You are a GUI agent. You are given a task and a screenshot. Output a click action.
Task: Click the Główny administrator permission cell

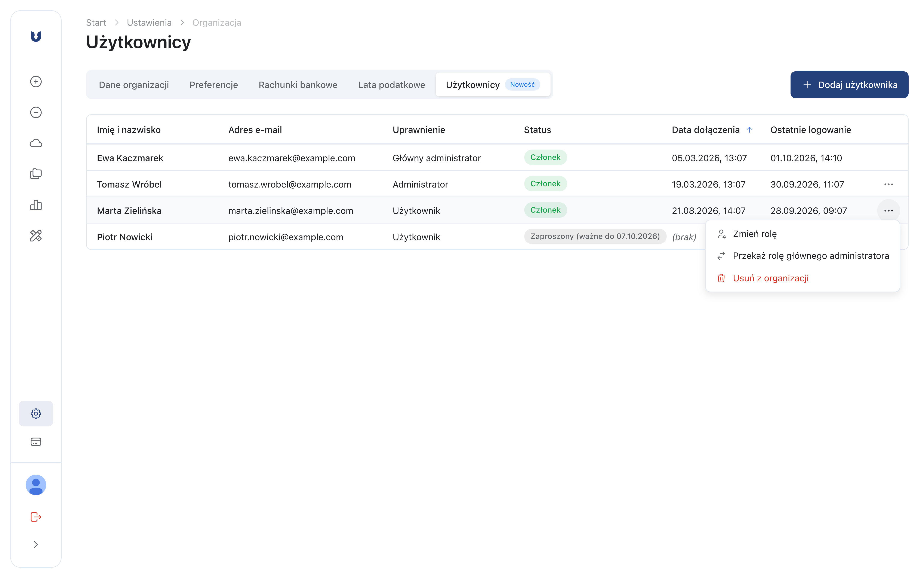coord(436,158)
